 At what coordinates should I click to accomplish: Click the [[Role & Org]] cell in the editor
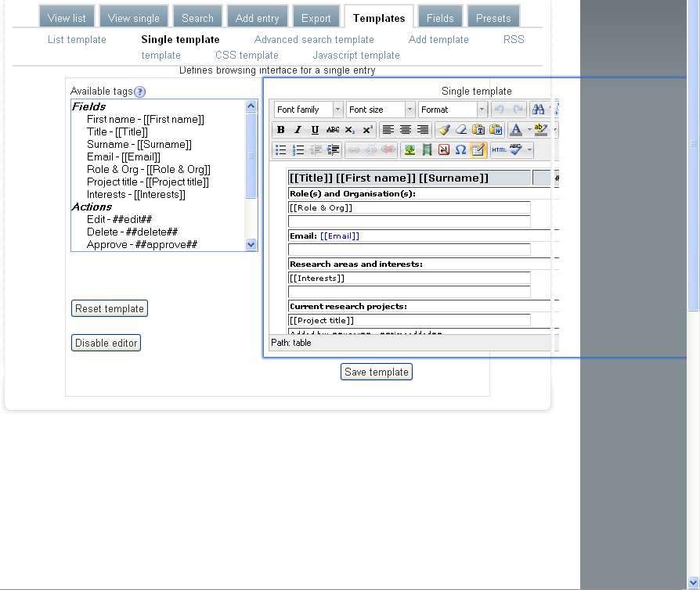(x=410, y=207)
